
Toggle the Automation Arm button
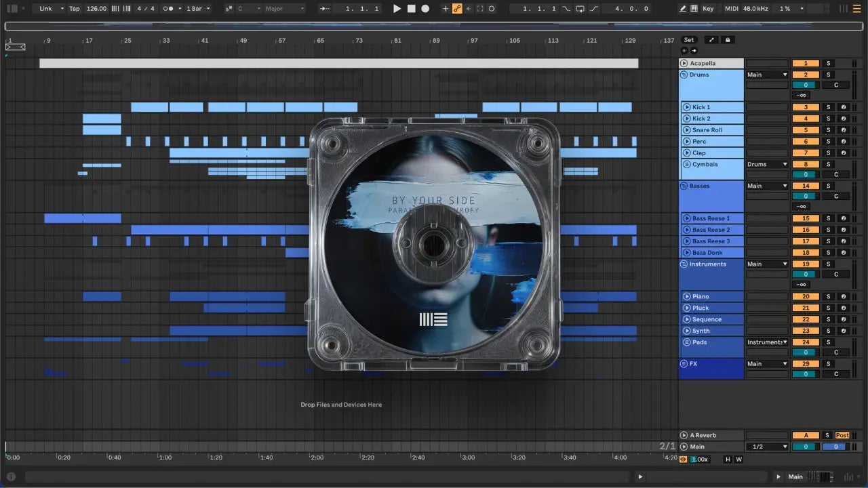point(457,9)
